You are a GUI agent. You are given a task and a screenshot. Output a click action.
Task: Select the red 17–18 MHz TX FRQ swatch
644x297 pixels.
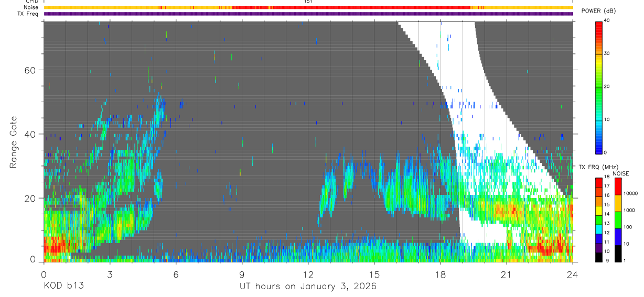click(x=599, y=182)
